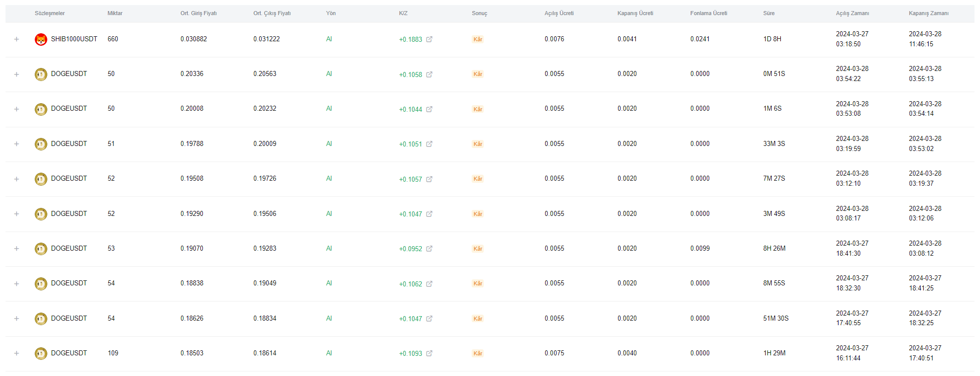Open the share icon in the 0.19290 entry row
Viewport: 980px width, 376px height.
[429, 214]
